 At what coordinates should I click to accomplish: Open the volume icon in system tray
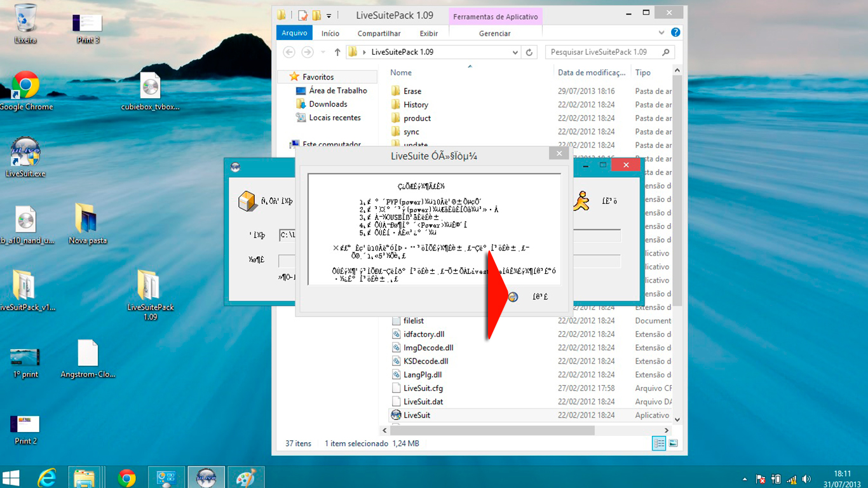click(x=806, y=479)
